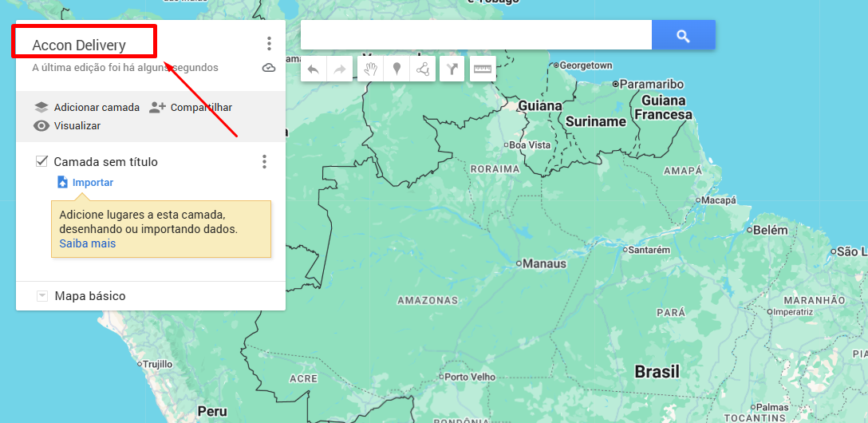This screenshot has width=868, height=423.
Task: Select the add marker pin tool
Action: pyautogui.click(x=397, y=69)
